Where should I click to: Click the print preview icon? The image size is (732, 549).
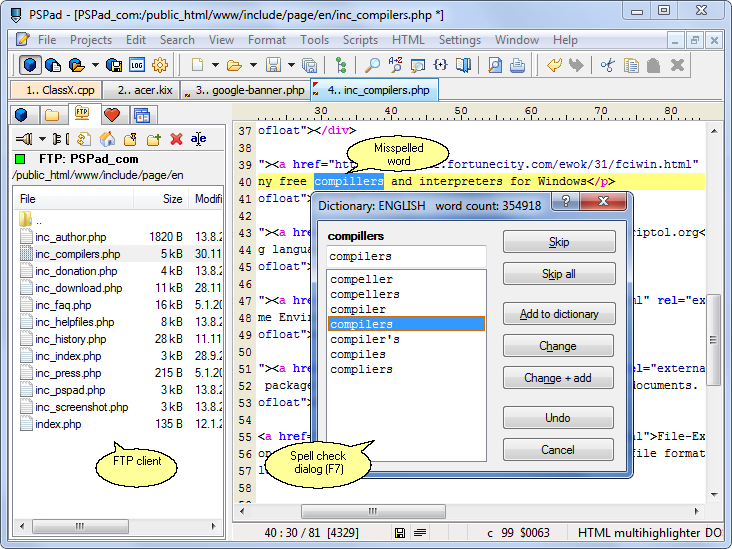tap(494, 65)
